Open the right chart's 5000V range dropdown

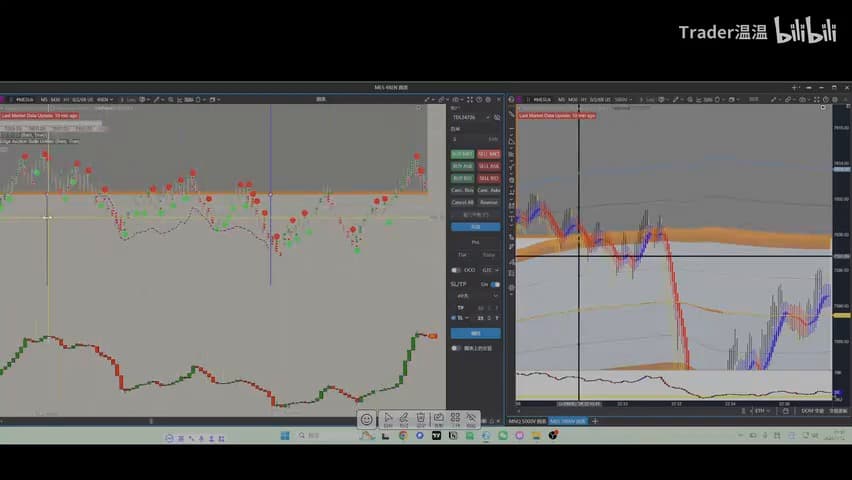click(623, 99)
